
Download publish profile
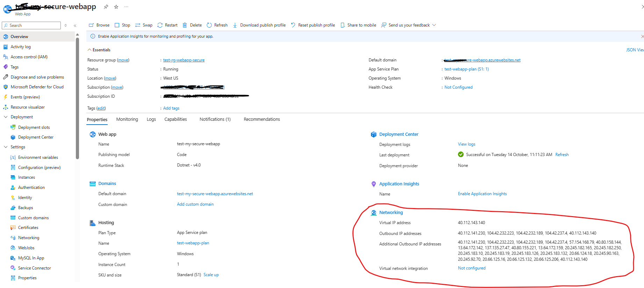[x=259, y=25]
